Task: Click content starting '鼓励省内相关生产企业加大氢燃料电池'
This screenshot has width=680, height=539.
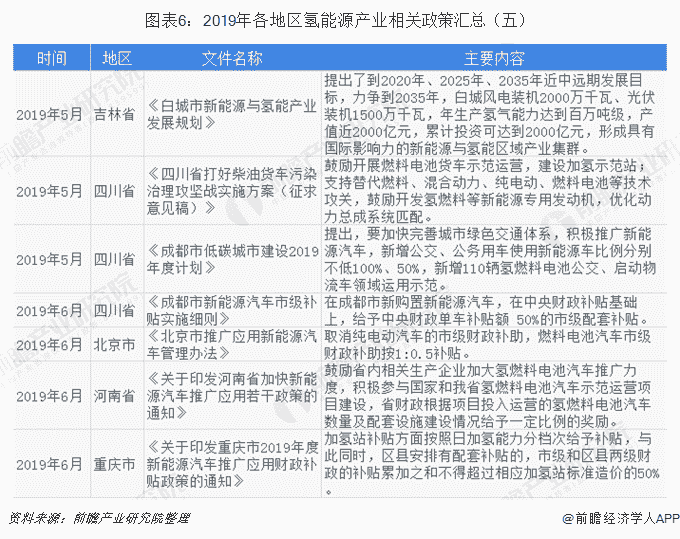Action: 488,396
